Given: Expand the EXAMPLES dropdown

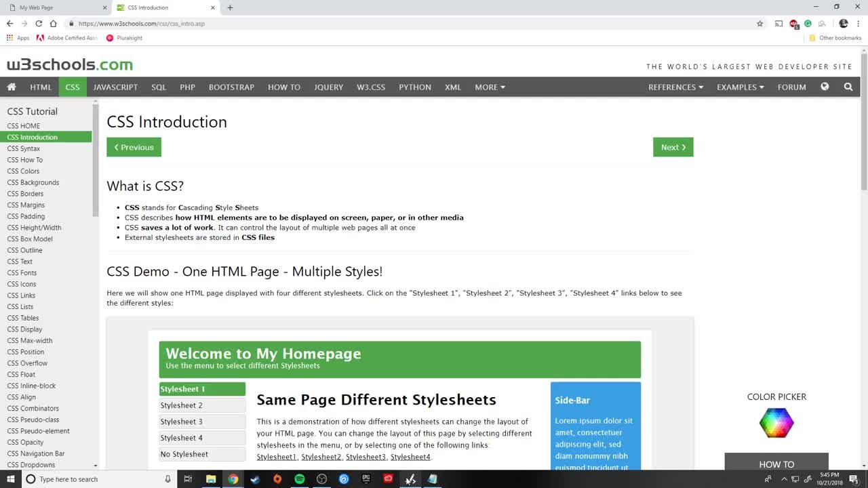Looking at the screenshot, I should (x=741, y=87).
